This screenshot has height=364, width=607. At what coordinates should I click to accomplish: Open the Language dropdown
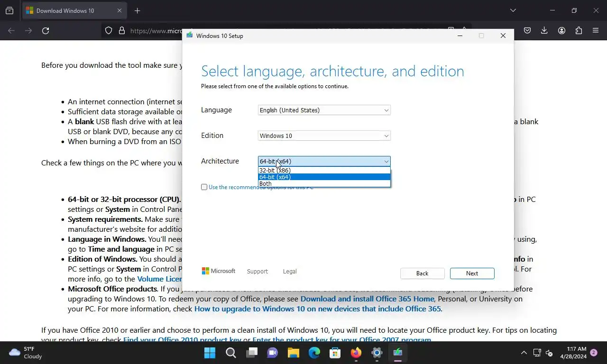(x=324, y=110)
